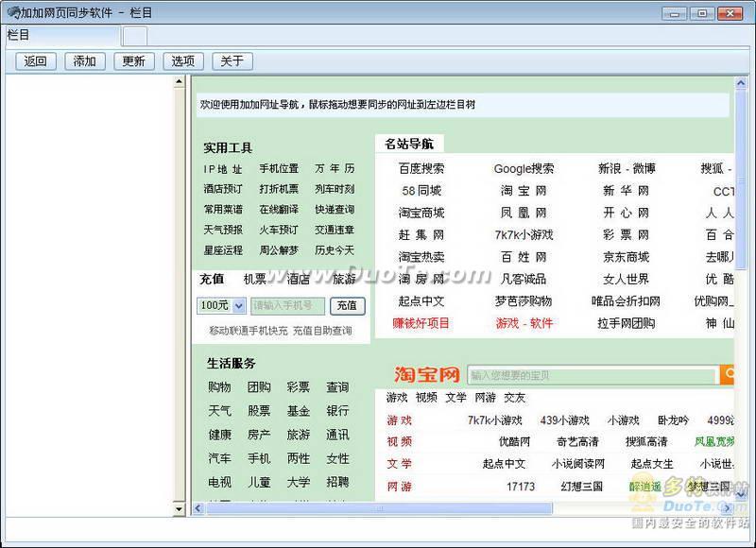This screenshot has height=548, width=756.
Task: Open 充值自助查询 link
Action: click(322, 331)
